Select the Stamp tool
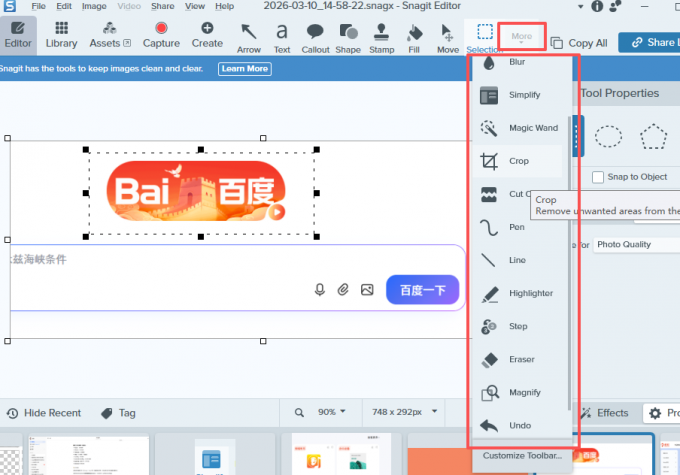This screenshot has height=475, width=680. point(382,38)
